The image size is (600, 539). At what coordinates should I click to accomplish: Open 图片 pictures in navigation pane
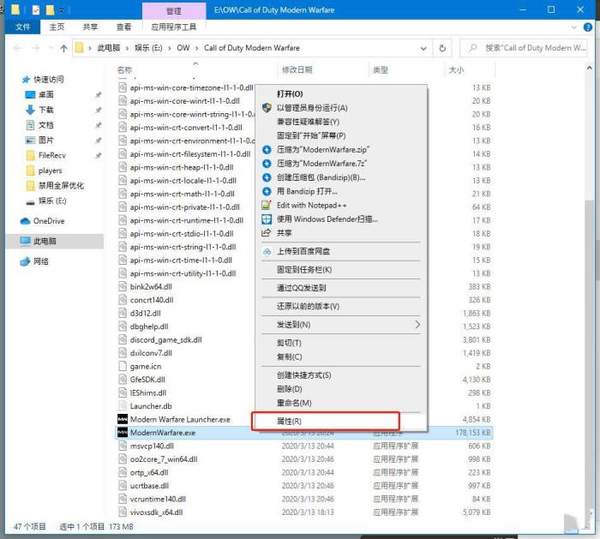click(46, 140)
